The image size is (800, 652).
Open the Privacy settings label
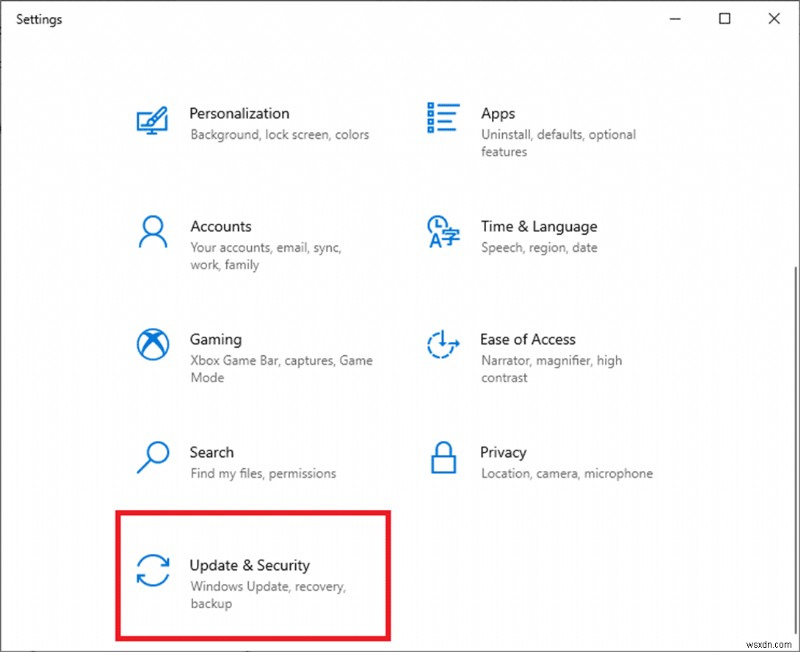(x=503, y=453)
